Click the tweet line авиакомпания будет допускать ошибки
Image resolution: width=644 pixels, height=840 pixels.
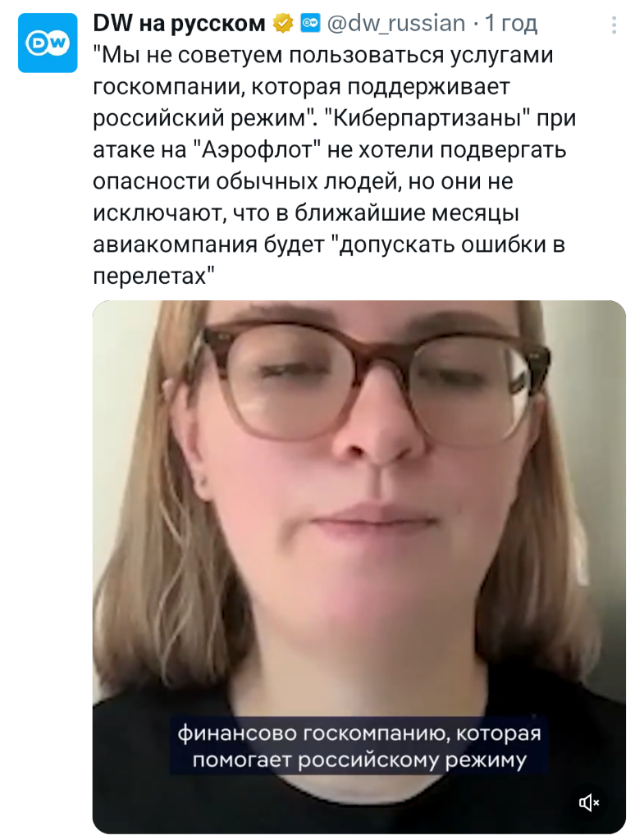(x=329, y=244)
